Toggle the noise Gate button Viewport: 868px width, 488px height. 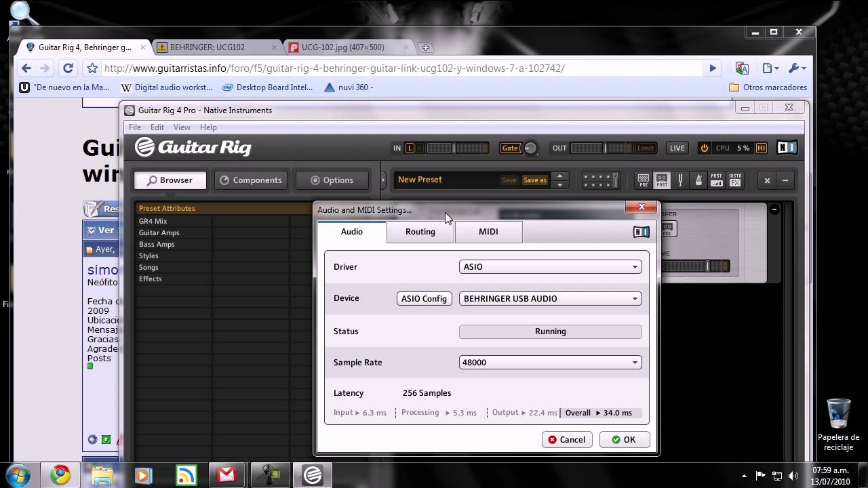point(510,148)
